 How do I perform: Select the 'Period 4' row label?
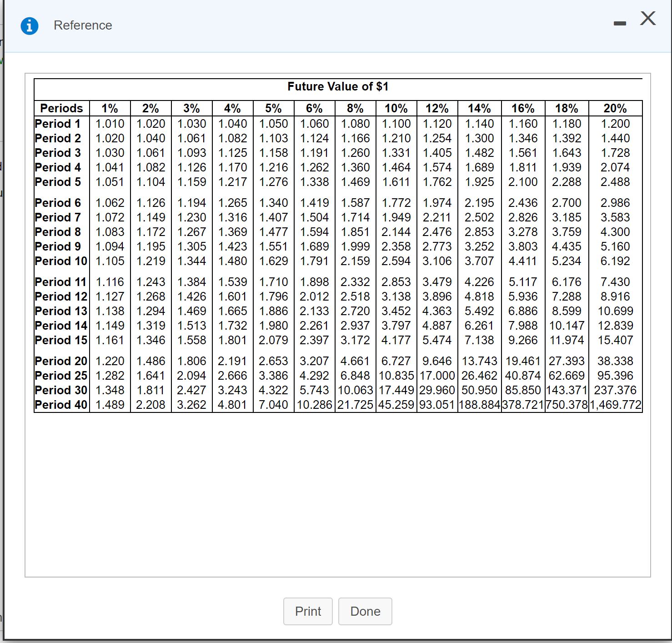(58, 167)
